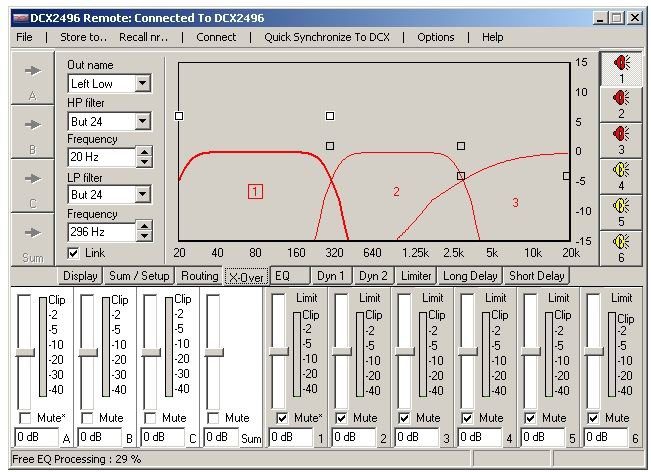This screenshot has height=472, width=651.
Task: Click Sum 0 dB gain field
Action: (221, 437)
